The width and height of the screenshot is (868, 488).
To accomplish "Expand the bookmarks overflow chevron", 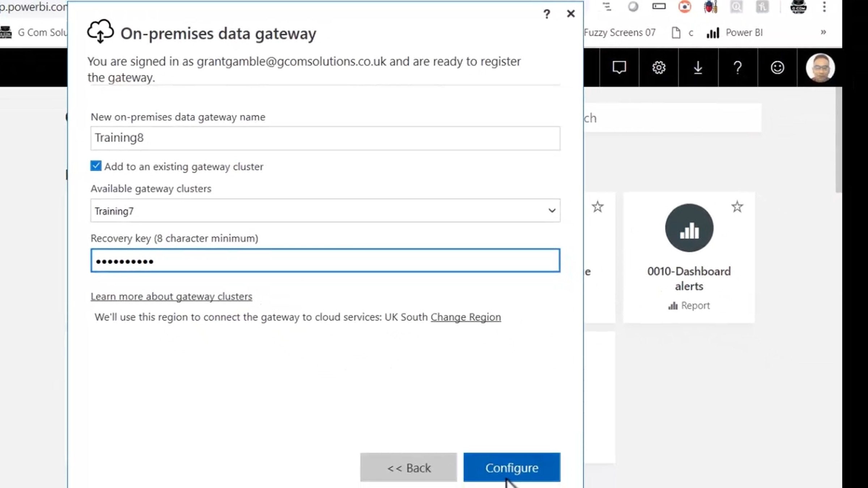I will (x=823, y=32).
